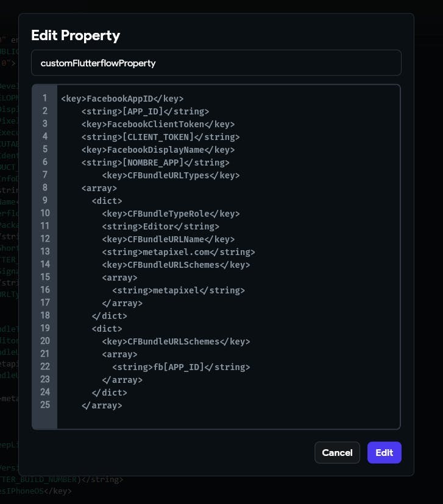Click the CFBundleURLTypes key line
This screenshot has height=504, width=443.
pos(171,175)
